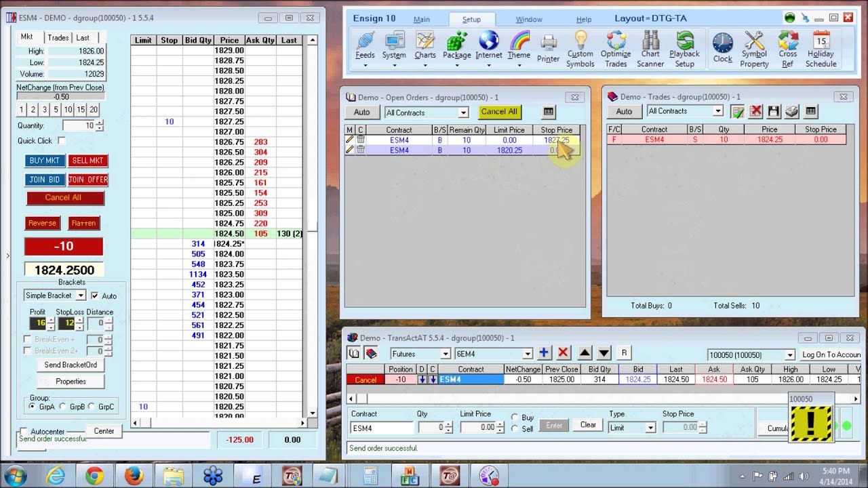Click the red X icon in Trades window
868x488 pixels.
(x=755, y=112)
